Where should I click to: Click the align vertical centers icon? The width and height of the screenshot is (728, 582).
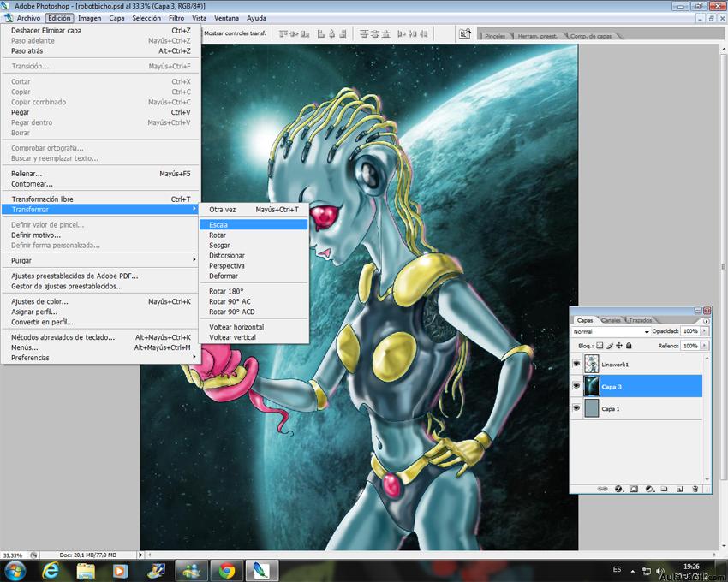(294, 34)
